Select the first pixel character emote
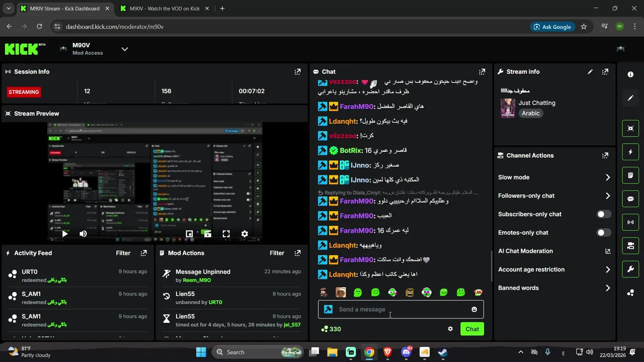This screenshot has width=644, height=362. click(x=324, y=292)
